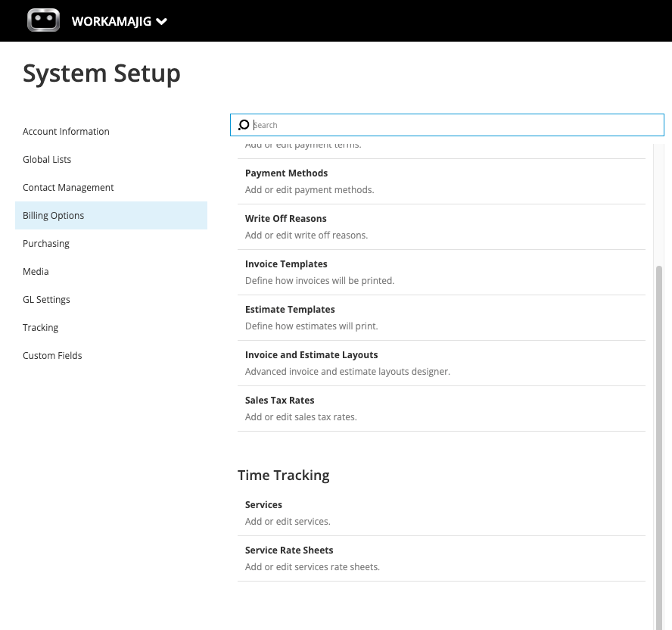Click the search magnifier icon
672x630 pixels.
[244, 125]
